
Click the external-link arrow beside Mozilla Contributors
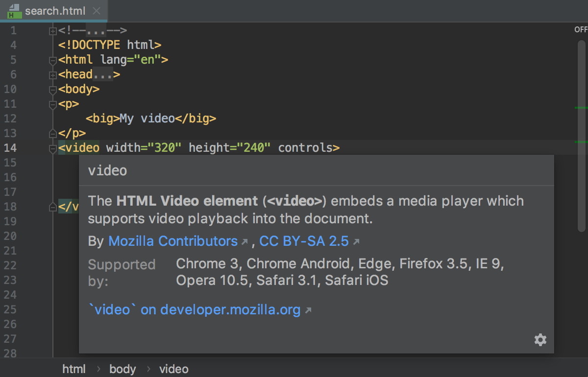click(245, 241)
